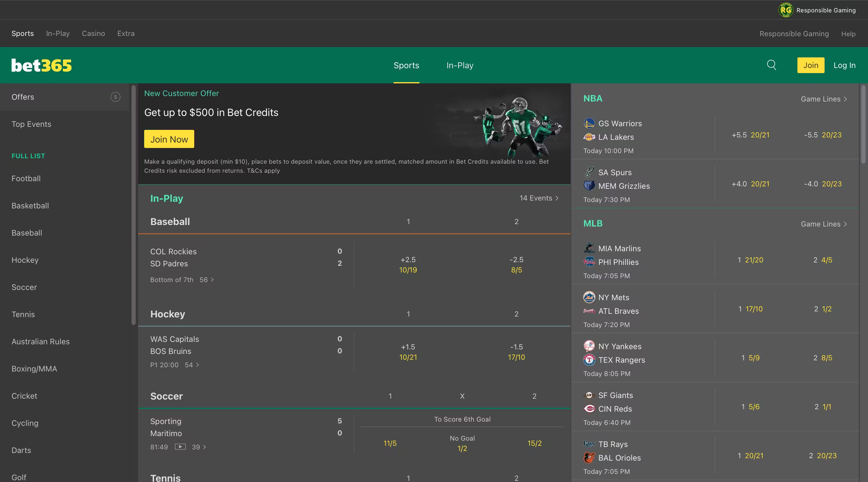Expand 14 Events in In-Play section
This screenshot has width=868, height=482.
[x=539, y=198]
